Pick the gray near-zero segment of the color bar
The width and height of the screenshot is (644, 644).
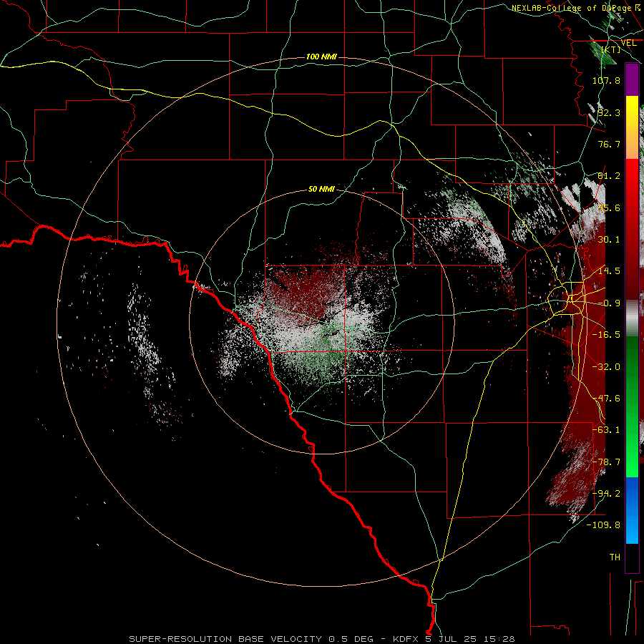[632, 318]
